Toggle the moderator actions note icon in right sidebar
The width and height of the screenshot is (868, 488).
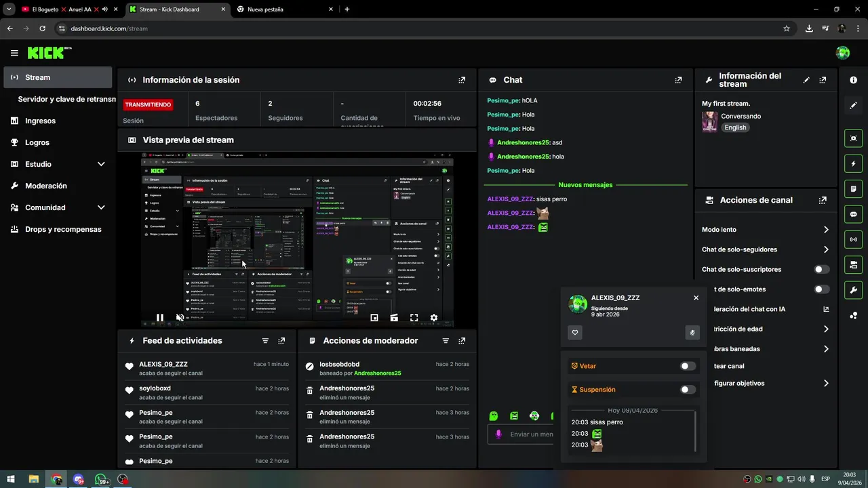pos(853,188)
